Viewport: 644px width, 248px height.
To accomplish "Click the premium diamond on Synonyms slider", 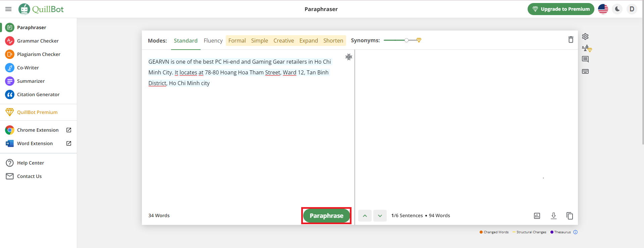I will pos(419,40).
